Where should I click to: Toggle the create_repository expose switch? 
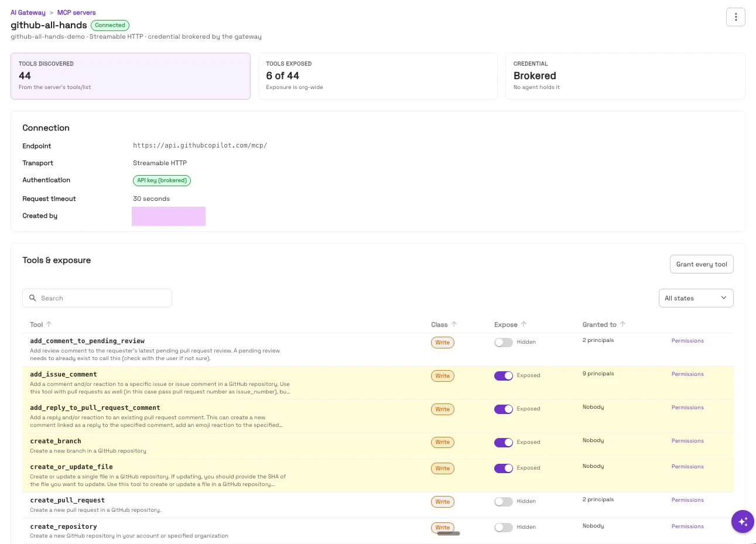coord(504,528)
